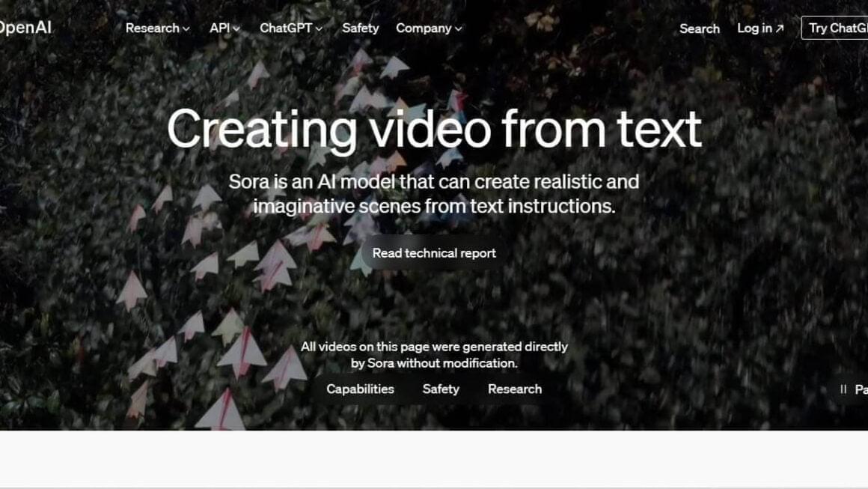Open the Search feature
This screenshot has width=868, height=489.
pos(698,28)
